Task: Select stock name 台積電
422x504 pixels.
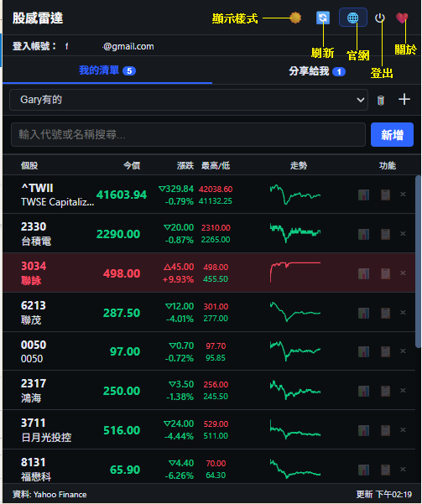Action: click(x=36, y=241)
